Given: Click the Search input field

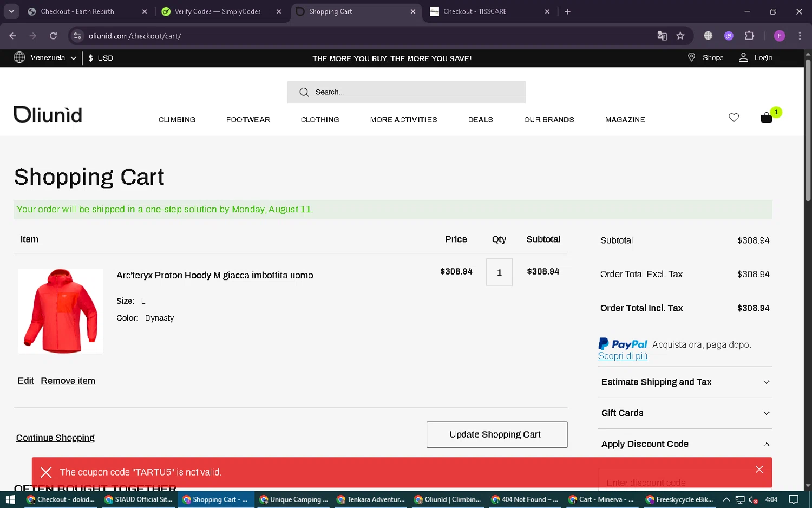Looking at the screenshot, I should (x=406, y=92).
